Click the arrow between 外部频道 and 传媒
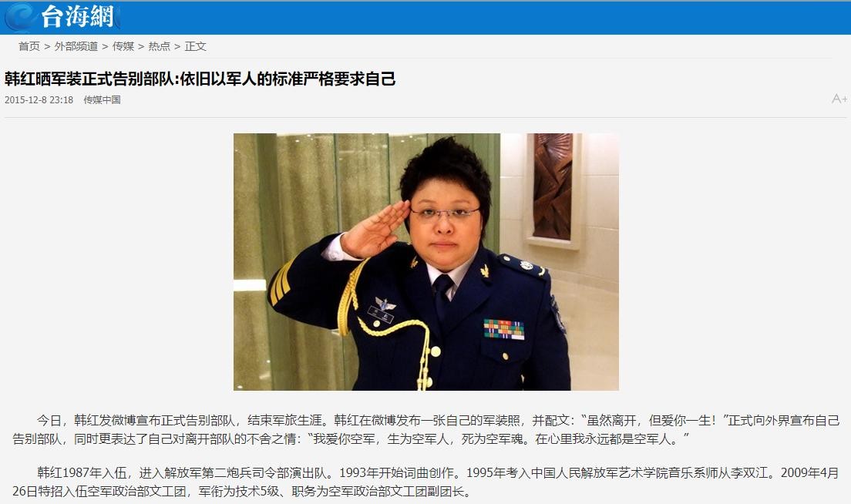 click(x=106, y=47)
